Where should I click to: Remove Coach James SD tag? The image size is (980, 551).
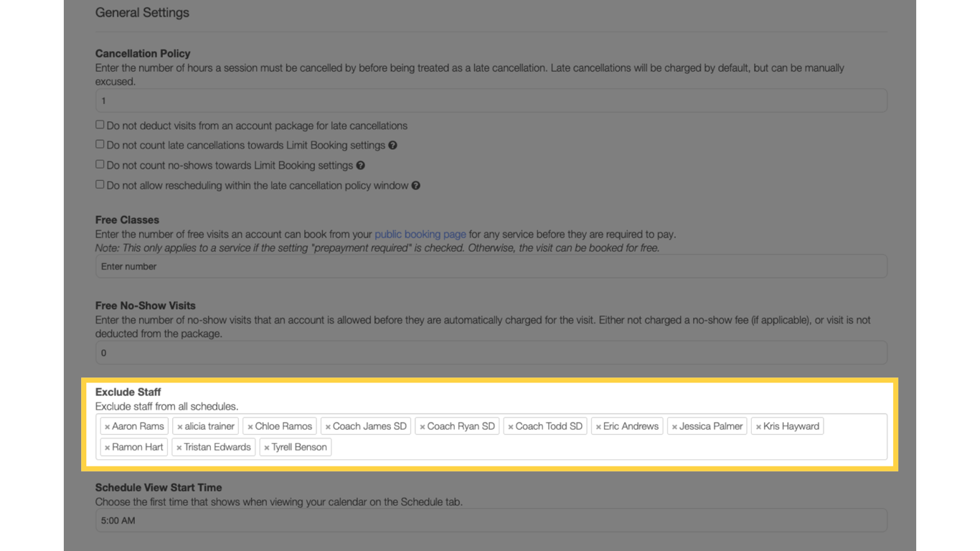click(x=328, y=427)
